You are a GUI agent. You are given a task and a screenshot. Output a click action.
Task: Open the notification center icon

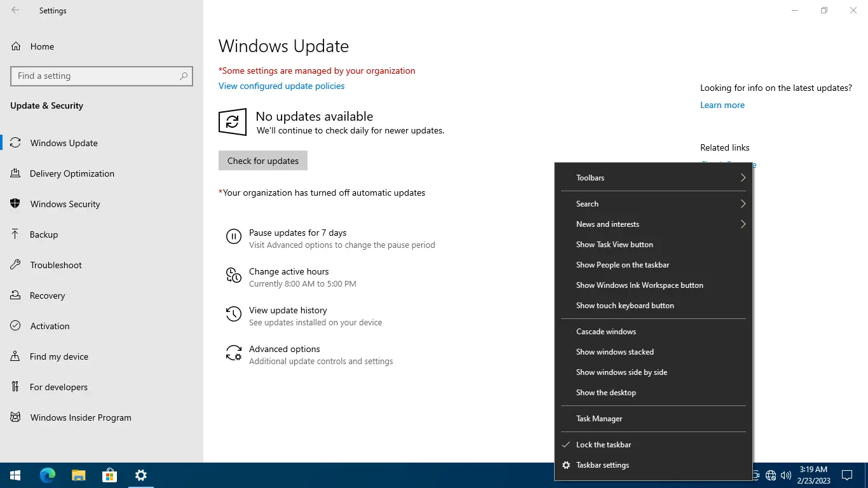pyautogui.click(x=846, y=475)
